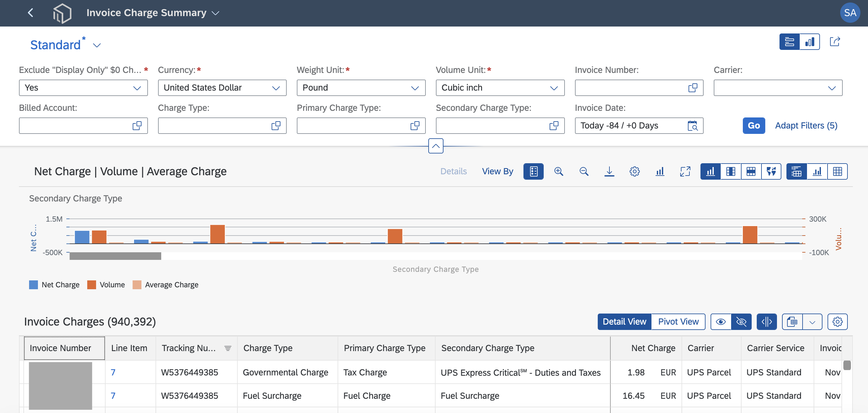This screenshot has height=413, width=868.
Task: Open Adapt Filters (5)
Action: tap(806, 126)
